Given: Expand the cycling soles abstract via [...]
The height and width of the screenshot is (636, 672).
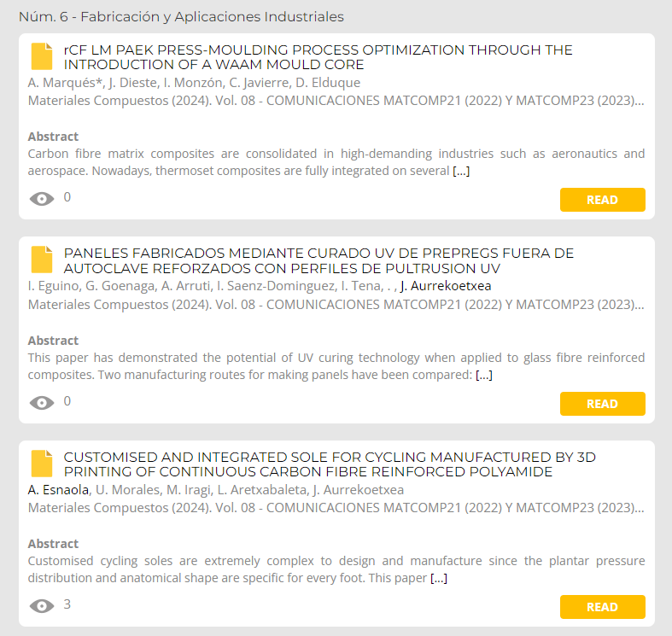Looking at the screenshot, I should tap(439, 578).
